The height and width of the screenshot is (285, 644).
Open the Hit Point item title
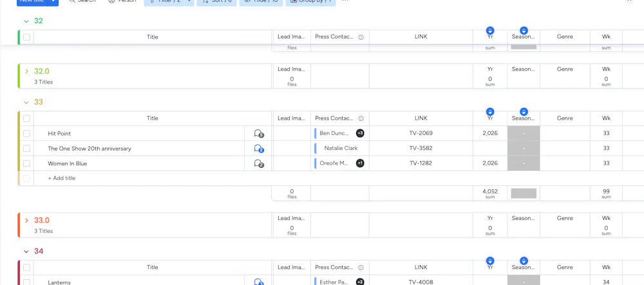click(x=59, y=134)
